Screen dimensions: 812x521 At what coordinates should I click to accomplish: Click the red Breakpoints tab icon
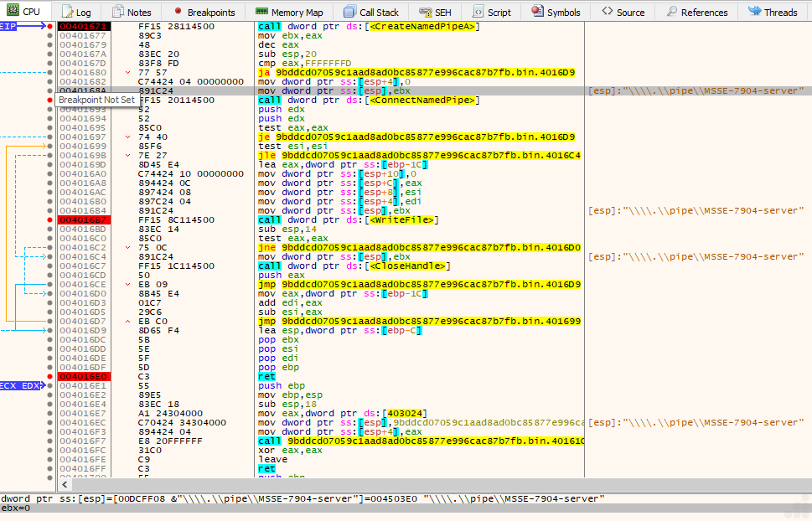pos(178,12)
